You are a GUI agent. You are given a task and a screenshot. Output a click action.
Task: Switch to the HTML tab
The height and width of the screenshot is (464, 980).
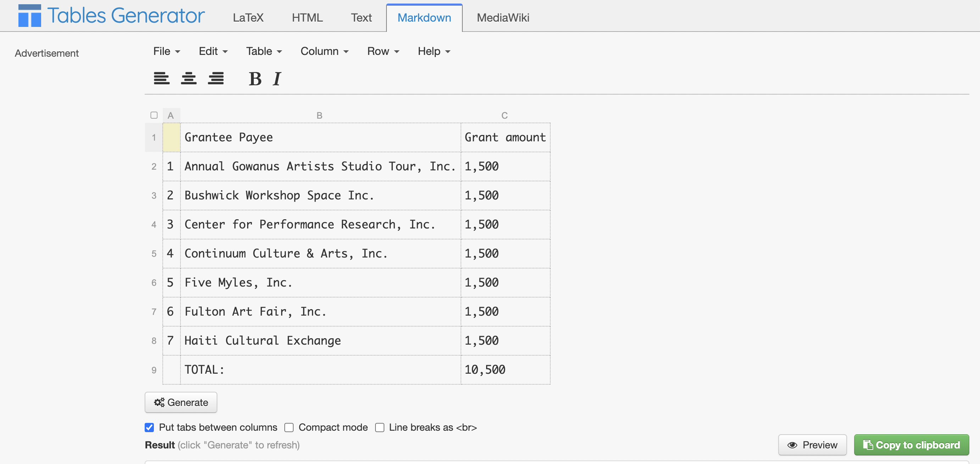point(307,18)
